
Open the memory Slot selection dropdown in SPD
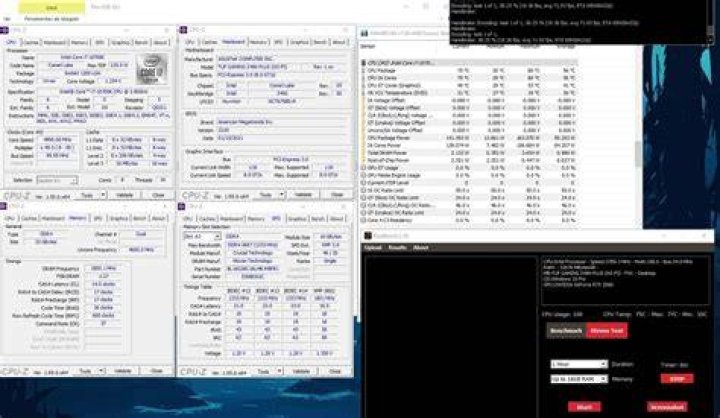tap(202, 236)
